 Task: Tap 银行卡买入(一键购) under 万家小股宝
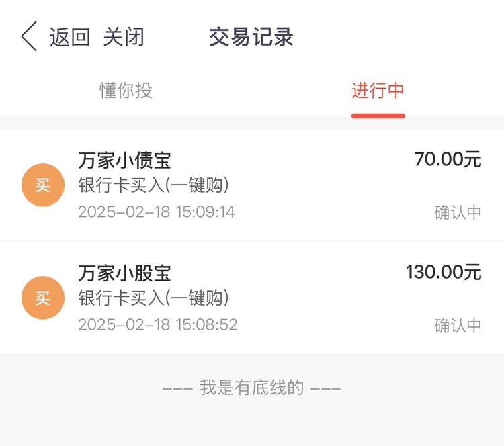pyautogui.click(x=154, y=298)
